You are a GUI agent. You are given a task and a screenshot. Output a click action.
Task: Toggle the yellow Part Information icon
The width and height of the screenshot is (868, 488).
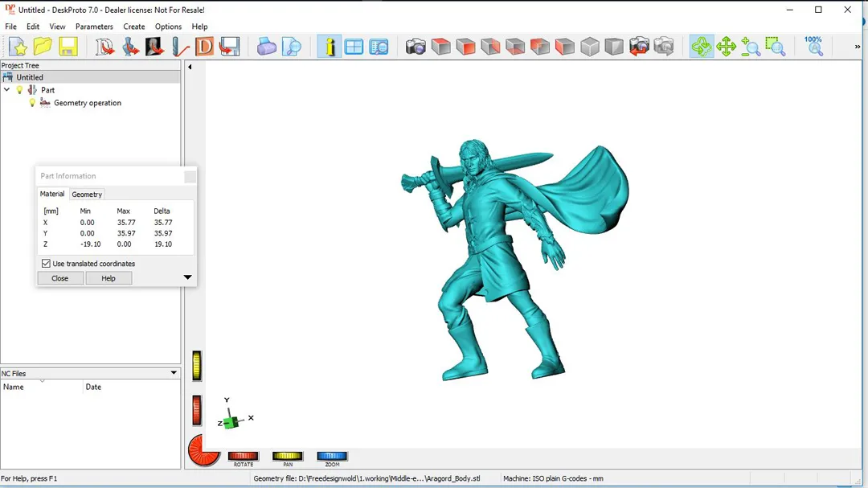(330, 47)
